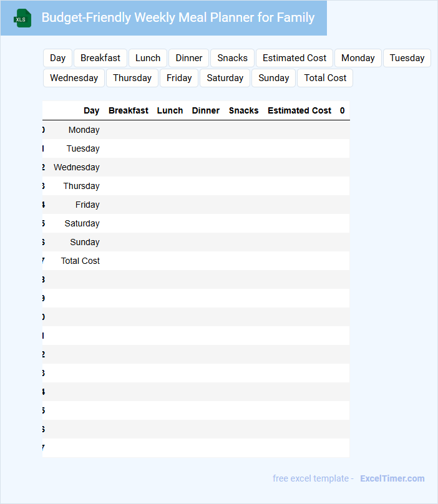Screen dimensions: 438x504
Task: Click the Tuesday tag button
Action: coord(407,58)
